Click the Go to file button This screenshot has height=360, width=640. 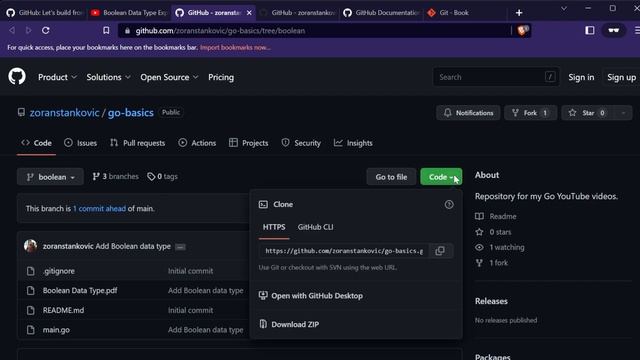click(x=391, y=177)
